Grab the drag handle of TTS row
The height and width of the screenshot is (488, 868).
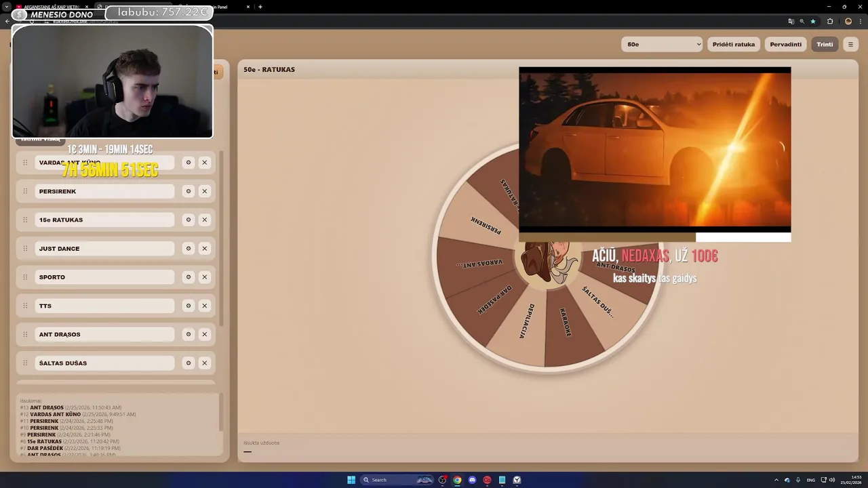pos(25,306)
